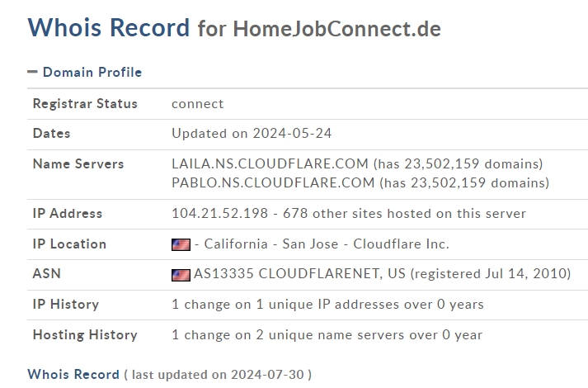This screenshot has width=588, height=388.
Task: Click the Name Servers row label
Action: [x=78, y=164]
